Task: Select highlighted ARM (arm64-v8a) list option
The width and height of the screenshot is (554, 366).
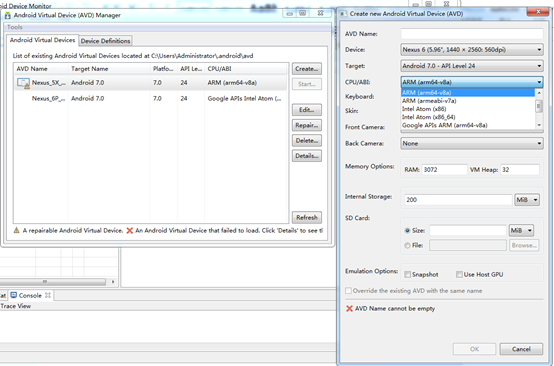Action: click(468, 93)
